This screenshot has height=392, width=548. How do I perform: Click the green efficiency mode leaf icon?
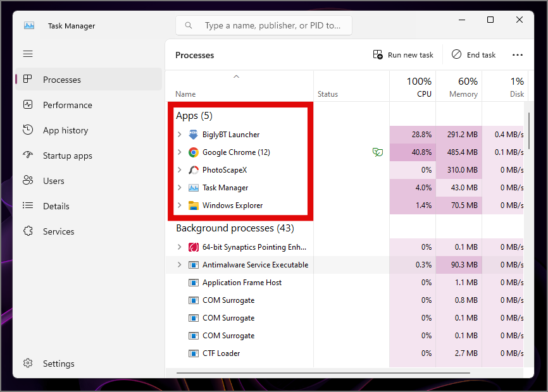(x=378, y=152)
